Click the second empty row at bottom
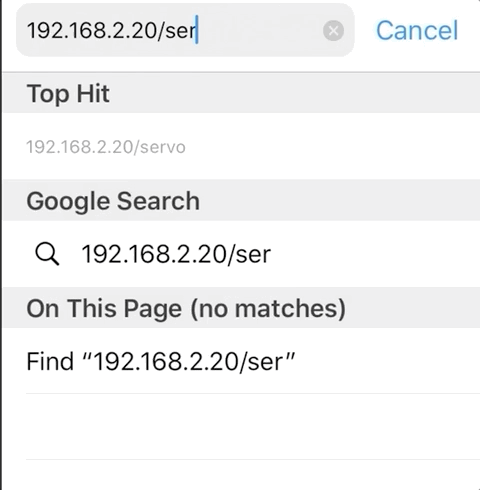The height and width of the screenshot is (490, 480). click(x=253, y=475)
